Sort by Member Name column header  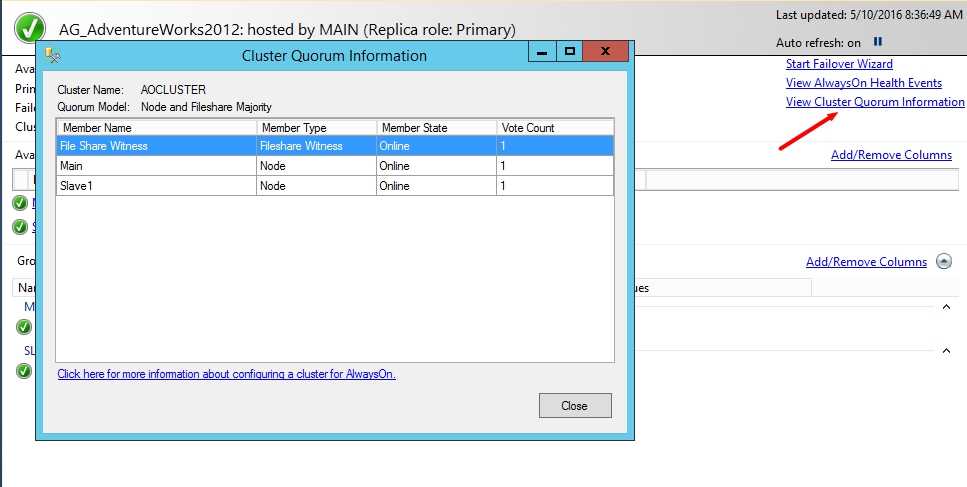tap(157, 128)
